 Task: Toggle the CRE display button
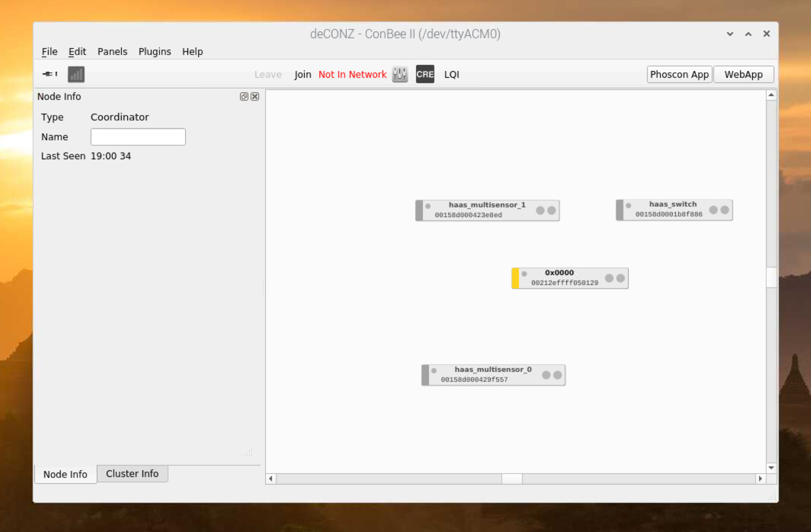[x=425, y=74]
